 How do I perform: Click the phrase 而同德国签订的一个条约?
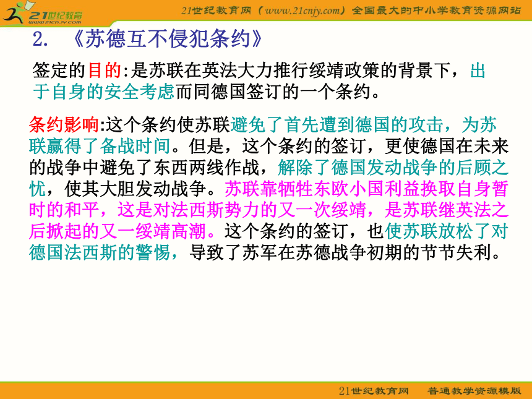click(273, 92)
